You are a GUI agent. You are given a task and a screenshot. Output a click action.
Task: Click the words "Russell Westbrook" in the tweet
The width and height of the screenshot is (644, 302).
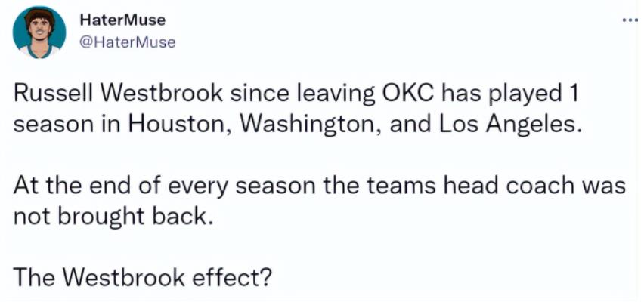[119, 94]
